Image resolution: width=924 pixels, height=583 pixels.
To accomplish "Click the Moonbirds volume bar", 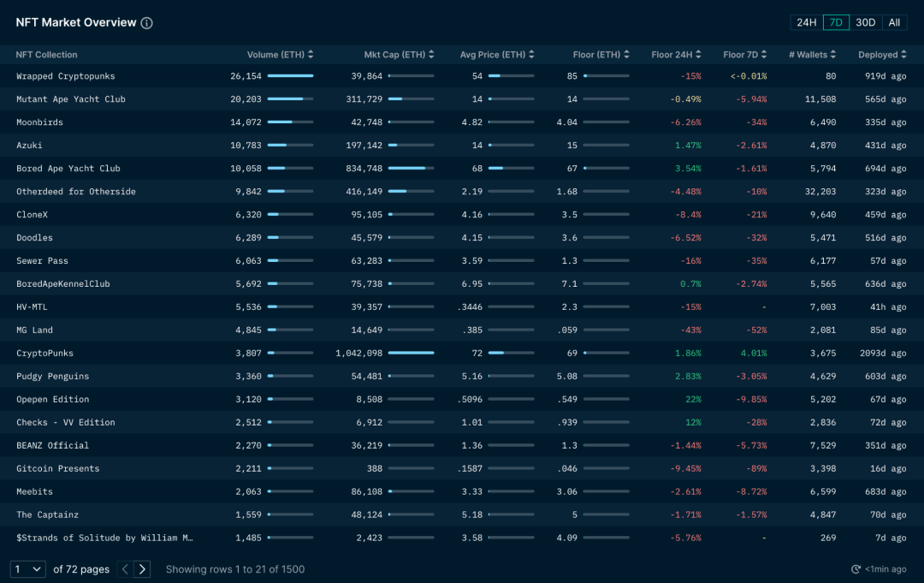I will click(291, 122).
